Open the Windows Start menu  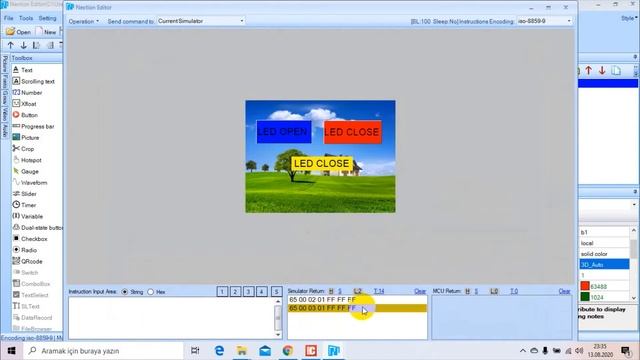click(11, 351)
